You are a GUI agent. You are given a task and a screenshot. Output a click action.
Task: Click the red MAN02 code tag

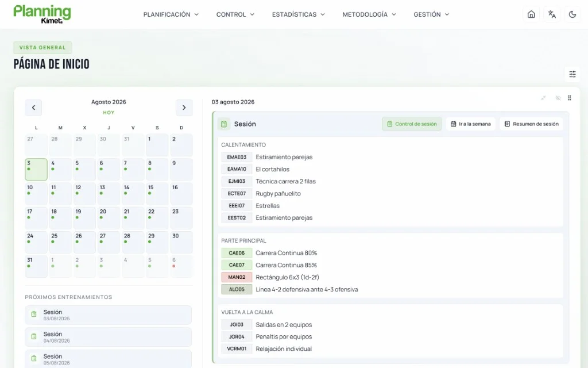[237, 277]
